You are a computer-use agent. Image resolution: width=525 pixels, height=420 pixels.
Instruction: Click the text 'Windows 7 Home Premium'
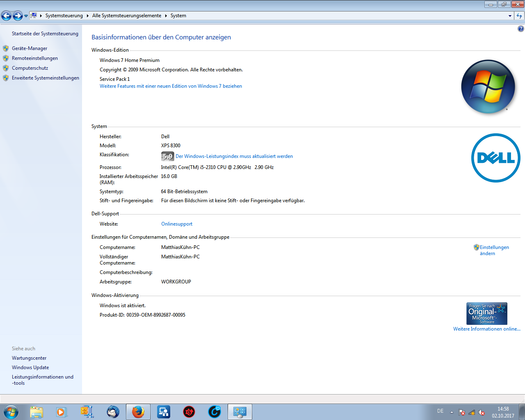tap(130, 60)
